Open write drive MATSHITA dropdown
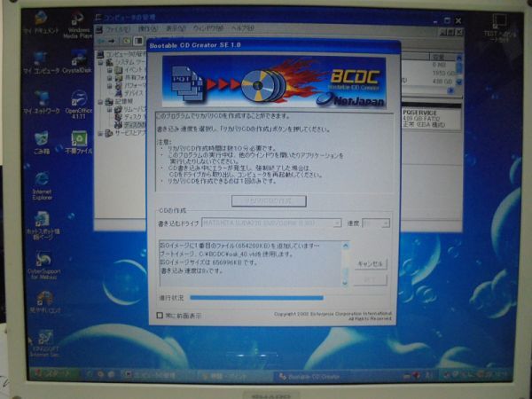Image resolution: width=532 pixels, height=399 pixels. (x=272, y=223)
